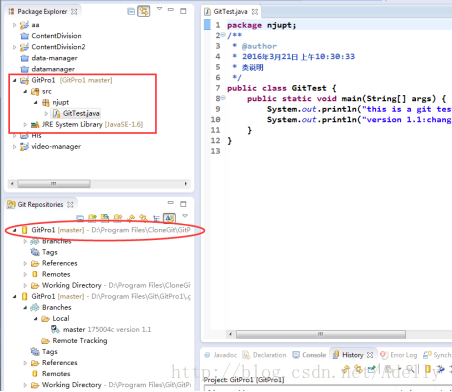
Task: Open Git Repositories view menu arrow
Action: point(185,216)
